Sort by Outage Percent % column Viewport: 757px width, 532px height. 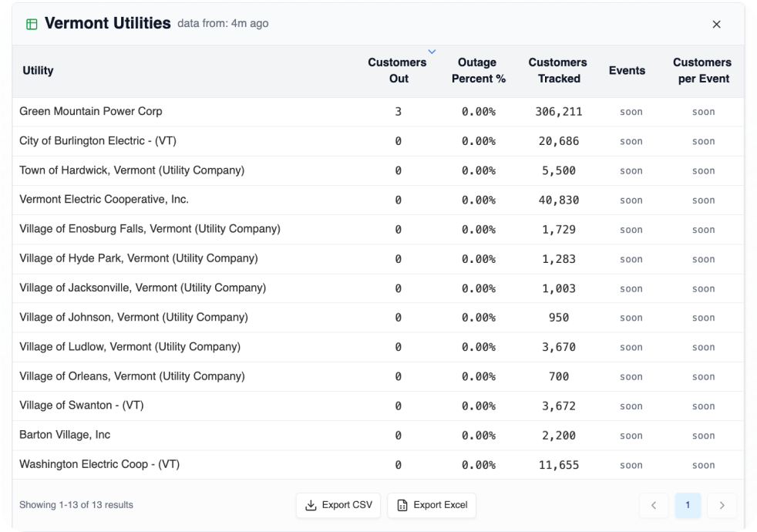(x=478, y=70)
